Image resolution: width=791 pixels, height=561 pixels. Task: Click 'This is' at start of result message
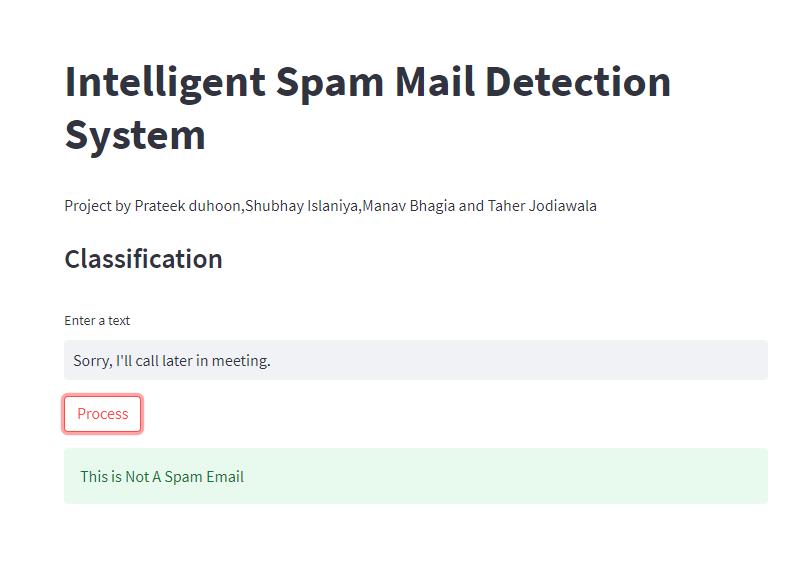pos(101,476)
